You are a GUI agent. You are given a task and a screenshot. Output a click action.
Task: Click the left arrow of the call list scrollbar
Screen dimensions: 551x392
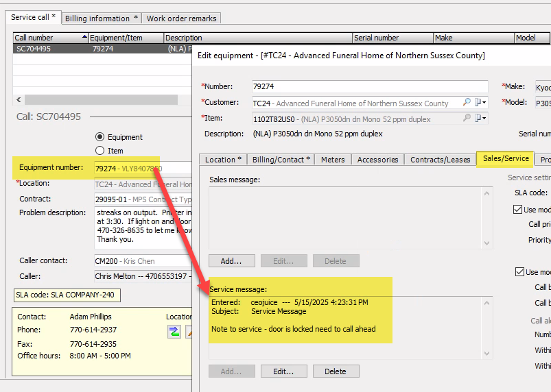(19, 100)
